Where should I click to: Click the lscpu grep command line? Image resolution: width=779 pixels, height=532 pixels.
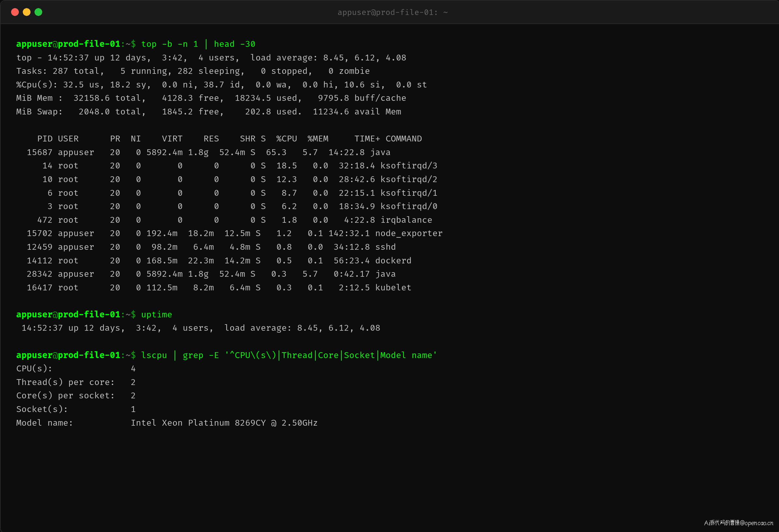click(289, 355)
